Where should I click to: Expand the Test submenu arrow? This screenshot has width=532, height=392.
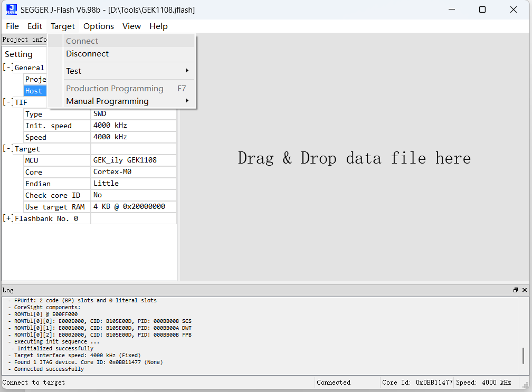coord(187,71)
